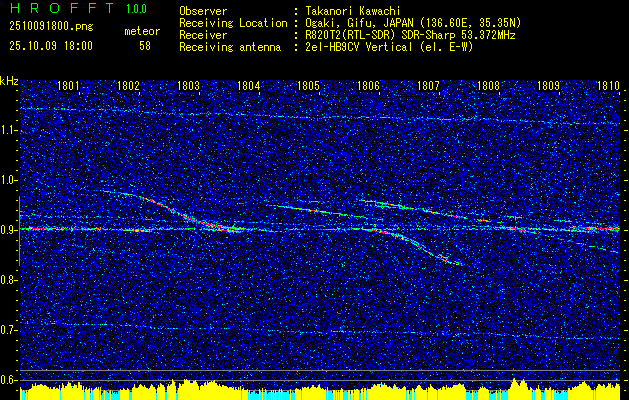Click the 1802 time marker
Screen dimensions: 629x400
click(x=128, y=86)
